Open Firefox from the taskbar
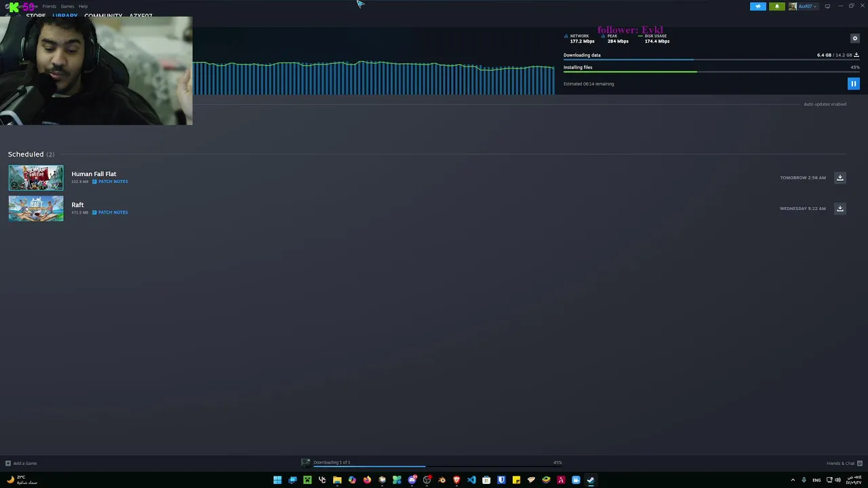Screen dimensions: 868x488 [367, 480]
